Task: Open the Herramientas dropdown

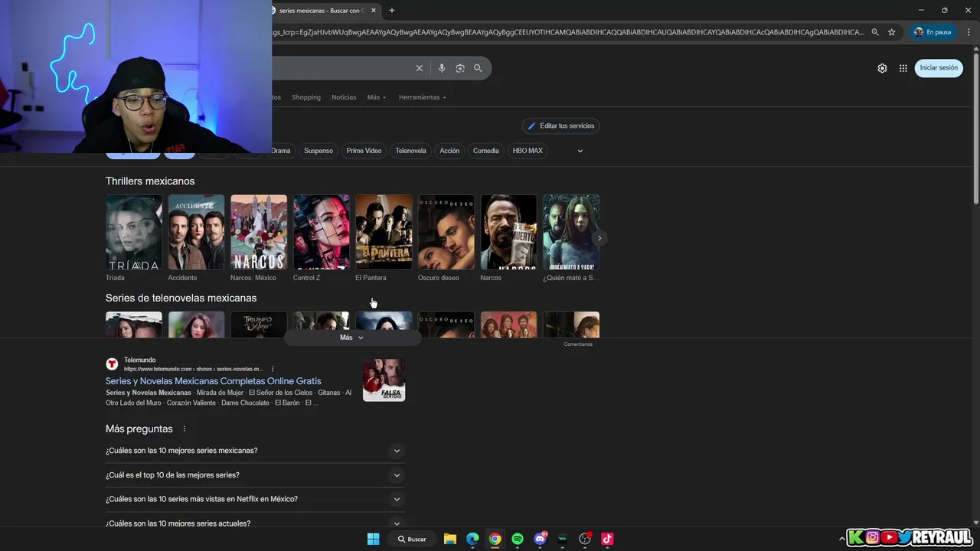Action: 423,97
